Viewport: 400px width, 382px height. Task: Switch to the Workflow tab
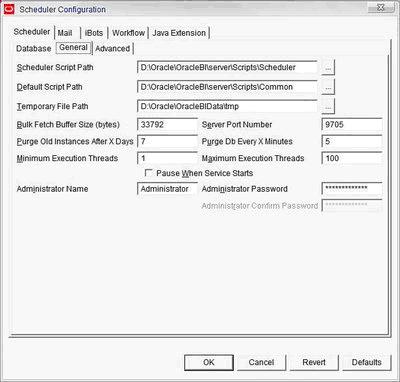point(128,33)
